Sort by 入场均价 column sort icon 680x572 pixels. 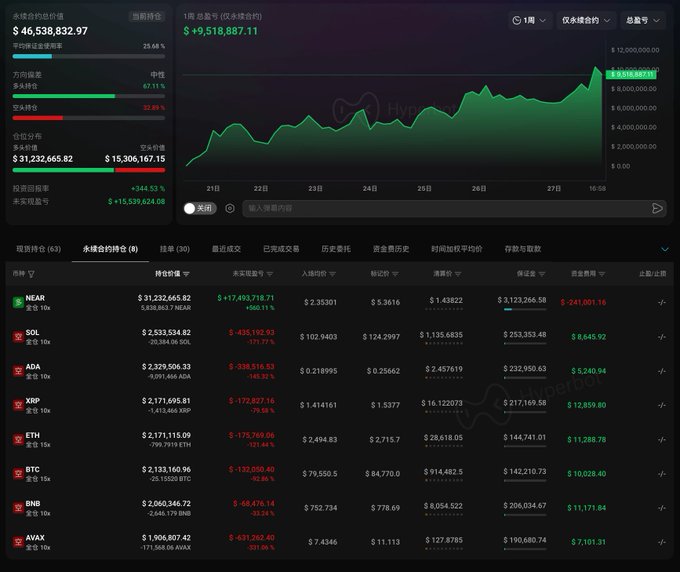pyautogui.click(x=333, y=274)
